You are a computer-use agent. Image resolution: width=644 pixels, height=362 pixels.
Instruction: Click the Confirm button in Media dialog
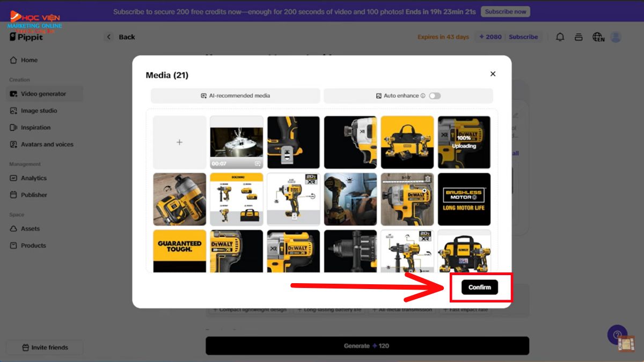point(479,287)
